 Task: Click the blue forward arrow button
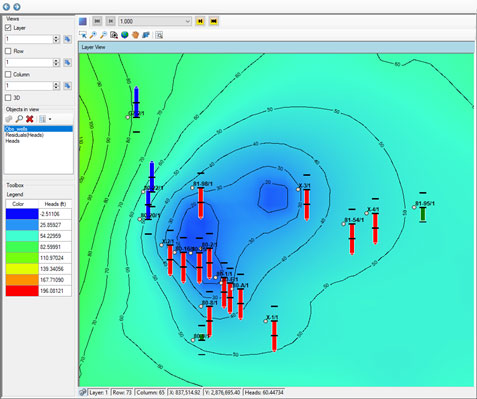coord(16,6)
